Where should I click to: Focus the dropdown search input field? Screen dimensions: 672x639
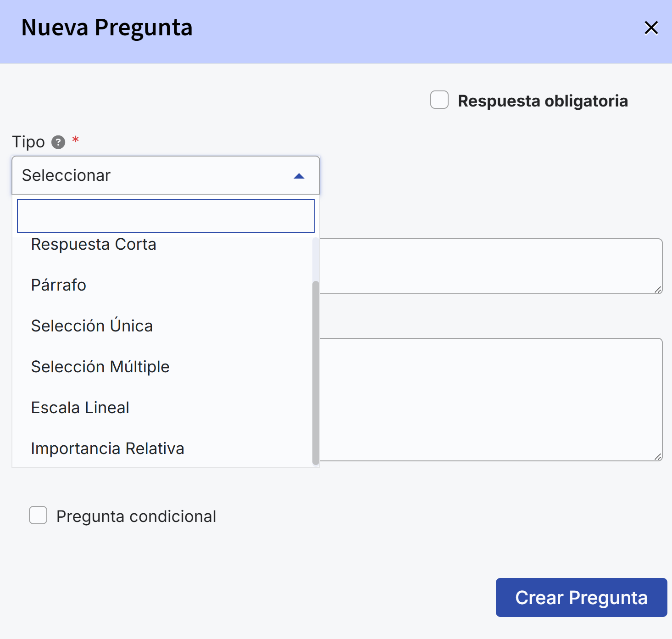(166, 216)
